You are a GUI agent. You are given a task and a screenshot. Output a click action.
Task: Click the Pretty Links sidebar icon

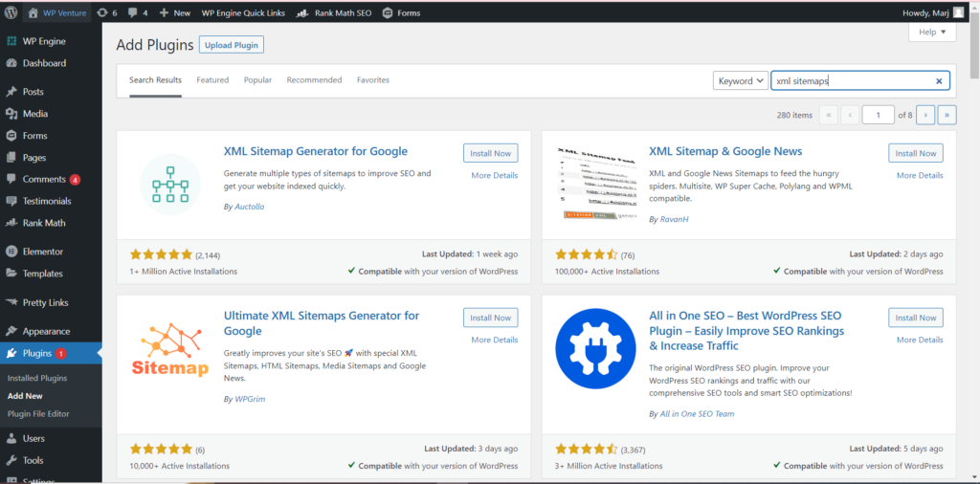[11, 302]
